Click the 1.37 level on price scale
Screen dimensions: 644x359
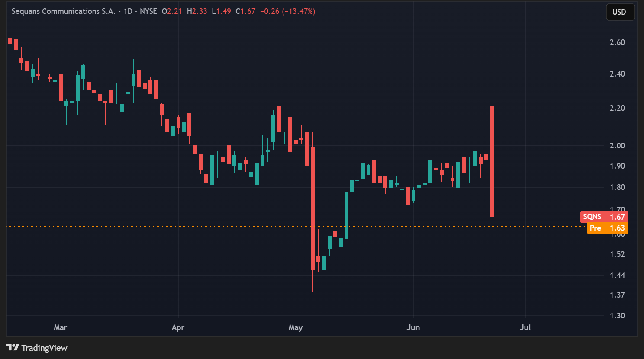pos(617,295)
